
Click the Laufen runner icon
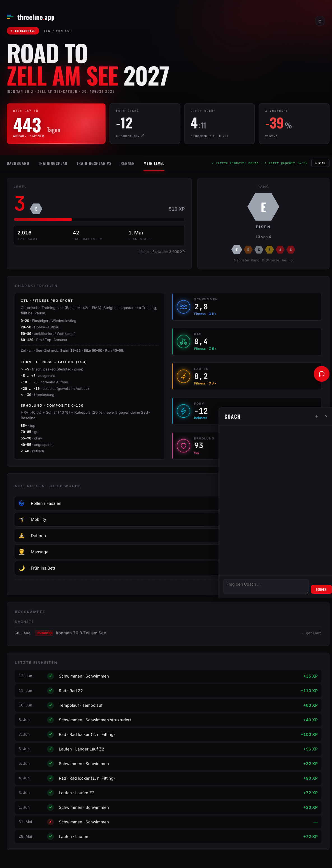(x=184, y=376)
